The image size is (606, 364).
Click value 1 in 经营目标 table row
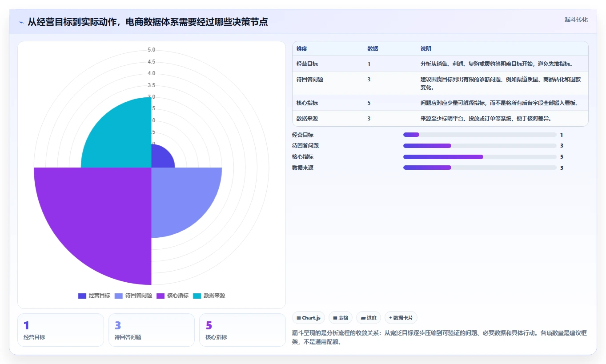point(369,64)
